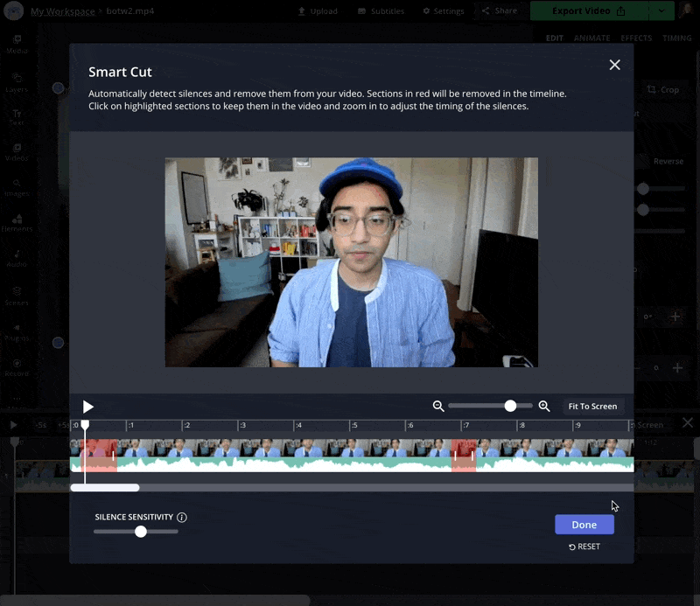Open Settings in the top bar
Image resolution: width=700 pixels, height=606 pixels.
coord(444,10)
